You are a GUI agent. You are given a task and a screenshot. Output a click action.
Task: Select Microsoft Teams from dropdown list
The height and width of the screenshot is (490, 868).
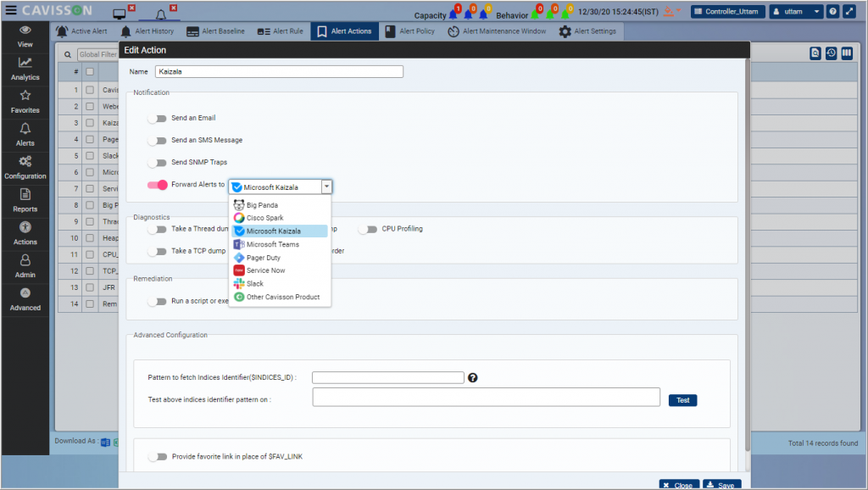pos(280,244)
